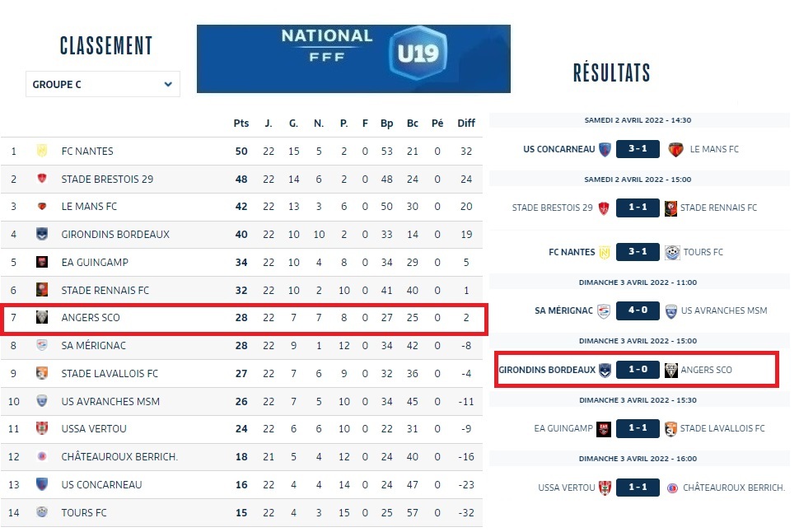This screenshot has width=799, height=532.
Task: Click the Pts column header
Action: (241, 124)
